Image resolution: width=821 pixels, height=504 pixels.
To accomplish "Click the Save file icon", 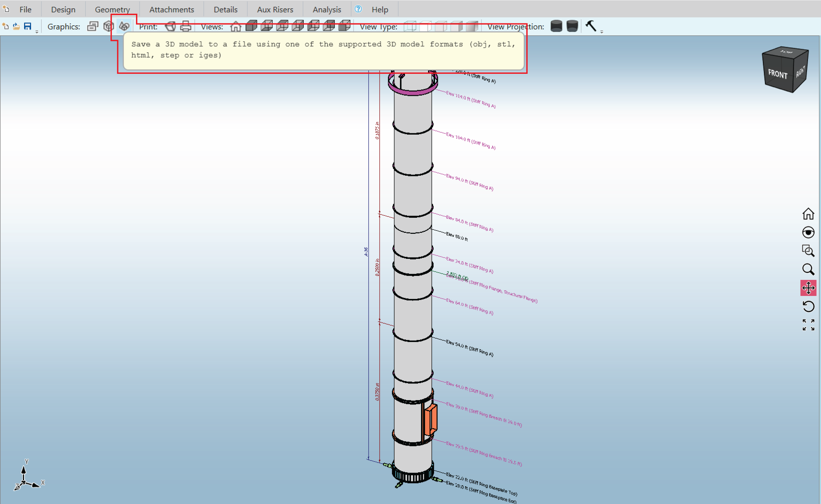I will click(28, 26).
